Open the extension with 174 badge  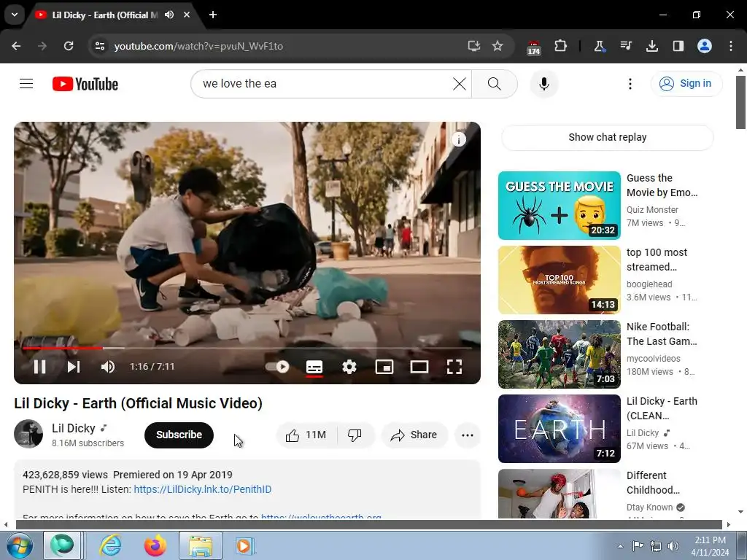pos(533,47)
